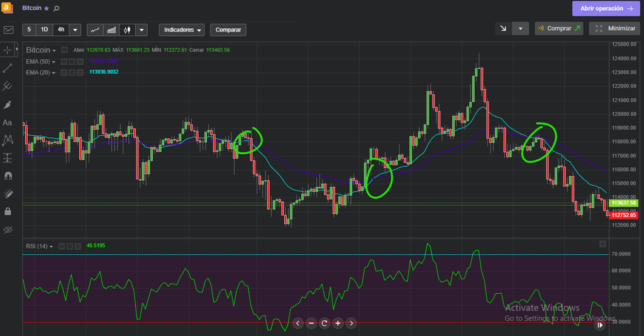The image size is (644, 336).
Task: Open the dropdown next to sell arrow
Action: click(x=520, y=28)
